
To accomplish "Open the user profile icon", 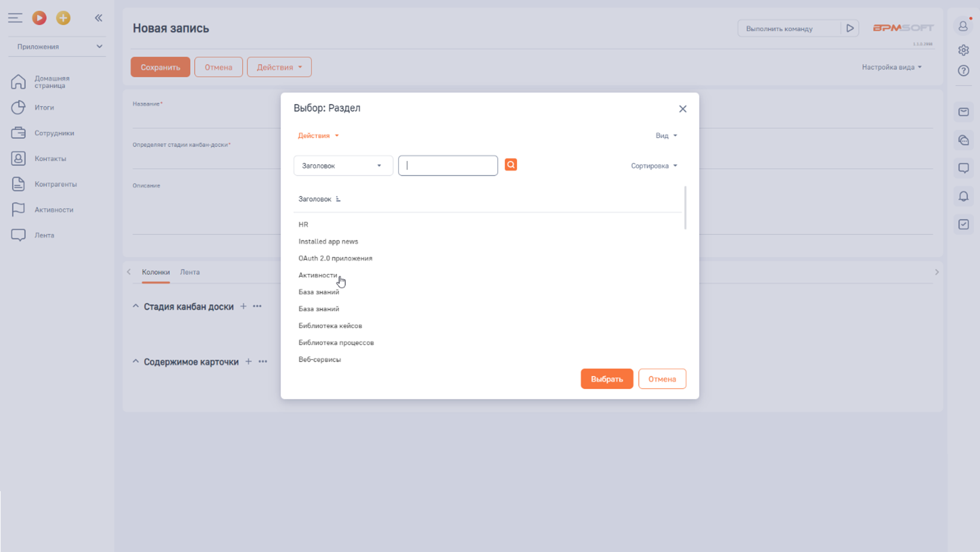I will click(x=963, y=26).
